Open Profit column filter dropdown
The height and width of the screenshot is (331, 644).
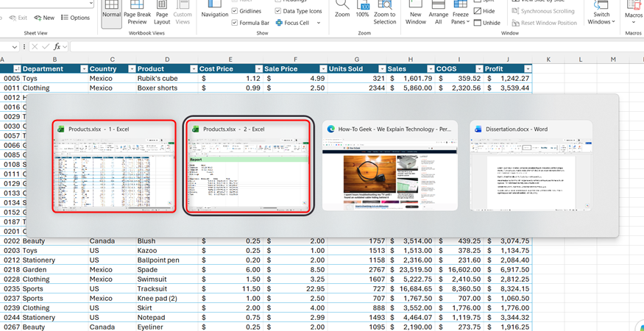[528, 69]
